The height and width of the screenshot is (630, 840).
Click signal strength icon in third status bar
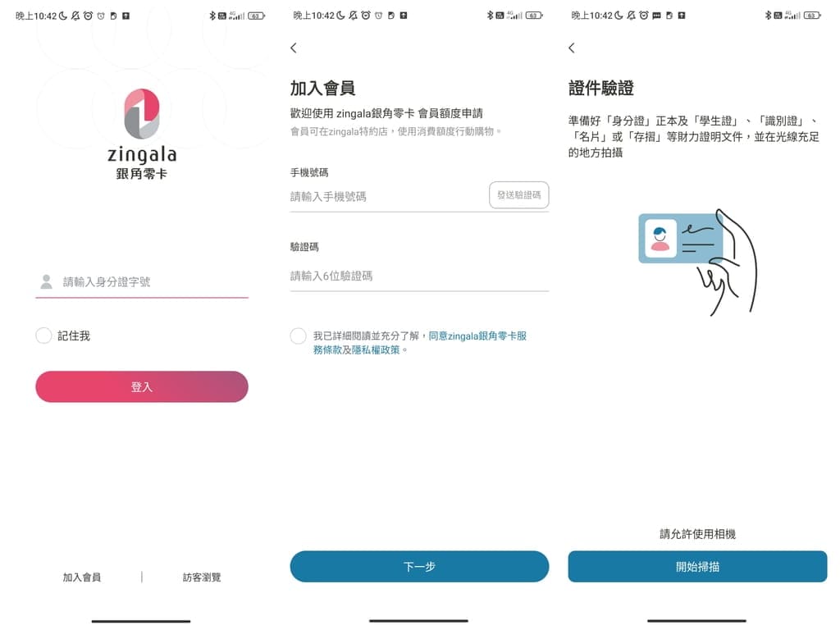pyautogui.click(x=793, y=16)
